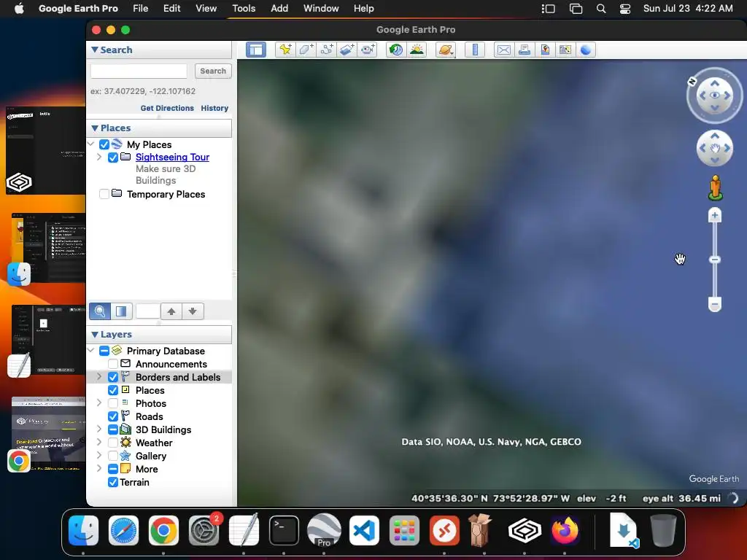
Task: Open the View menu
Action: 206,9
